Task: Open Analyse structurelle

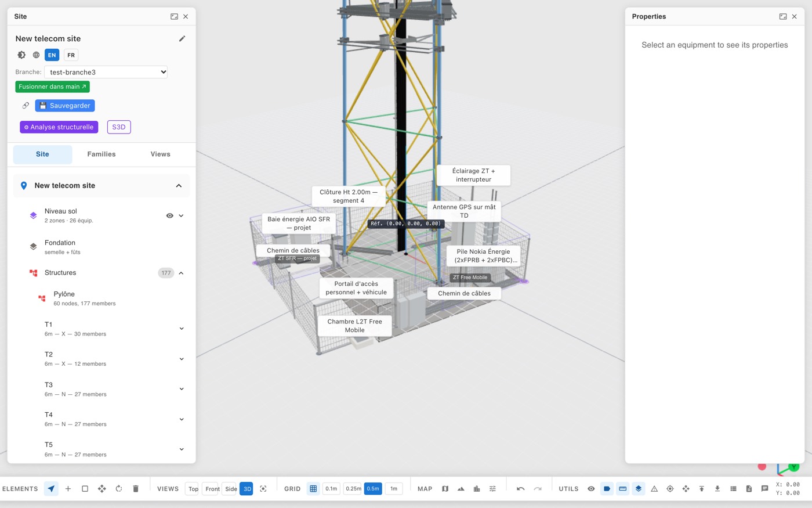Action: 59,127
